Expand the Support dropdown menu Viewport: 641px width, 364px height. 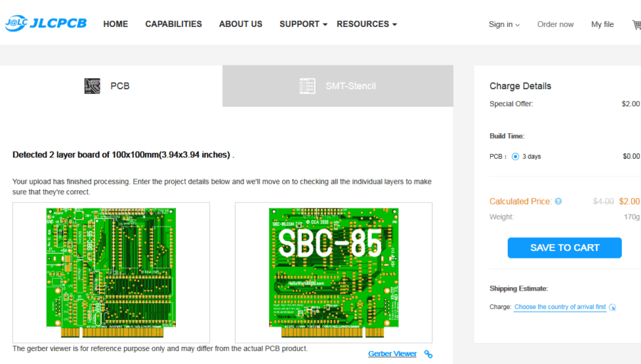(303, 24)
